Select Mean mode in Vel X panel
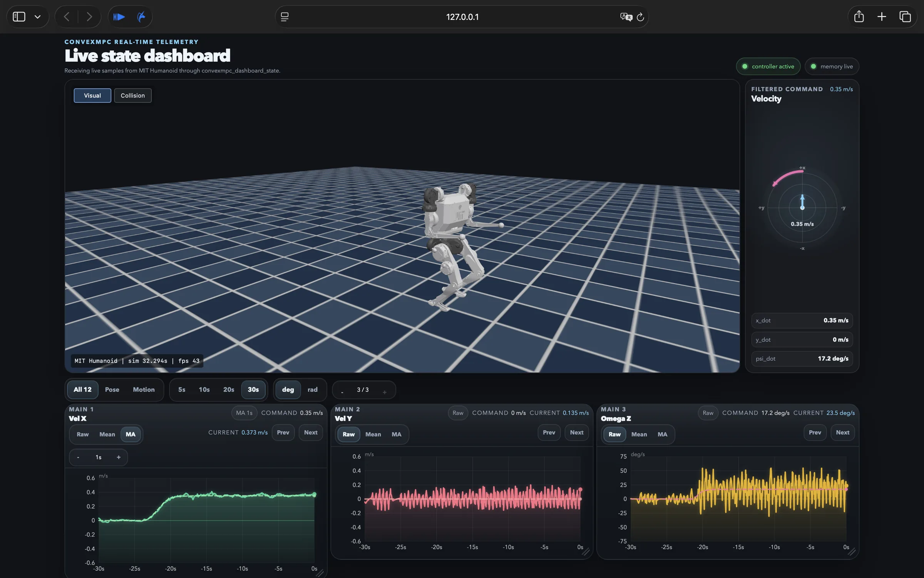This screenshot has height=578, width=924. point(107,434)
